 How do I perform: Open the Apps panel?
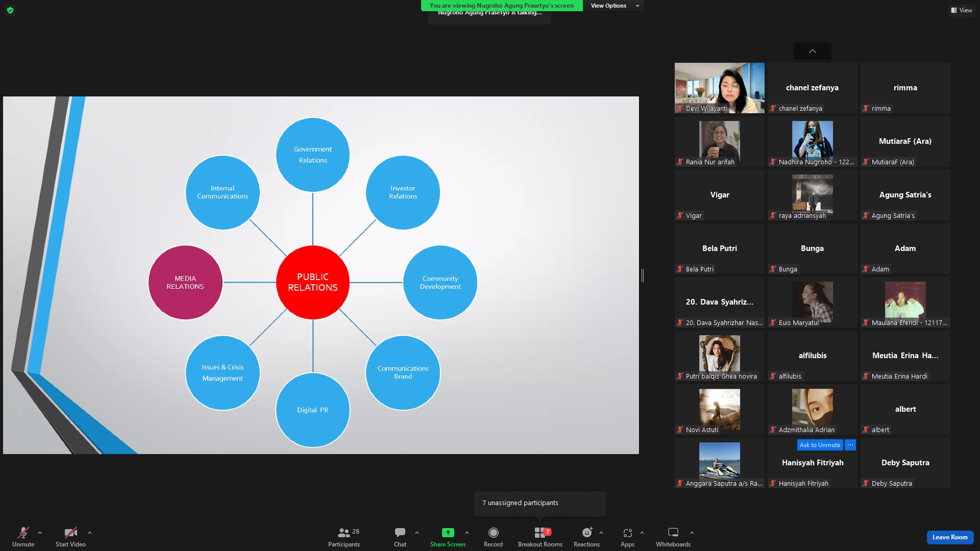pos(627,537)
